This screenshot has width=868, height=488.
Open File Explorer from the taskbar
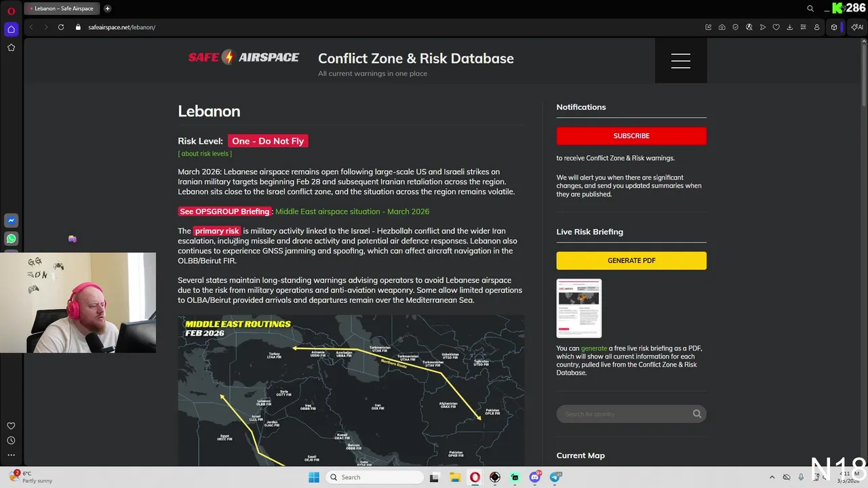click(x=454, y=477)
